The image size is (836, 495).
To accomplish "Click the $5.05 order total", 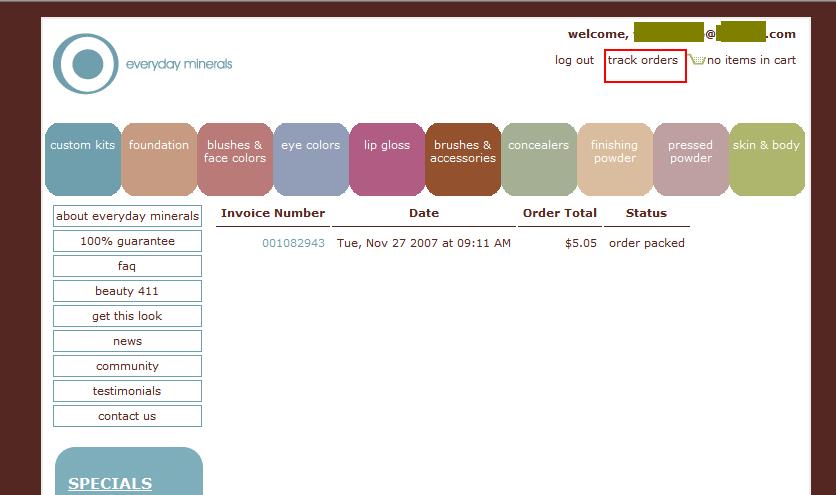I will coord(581,243).
